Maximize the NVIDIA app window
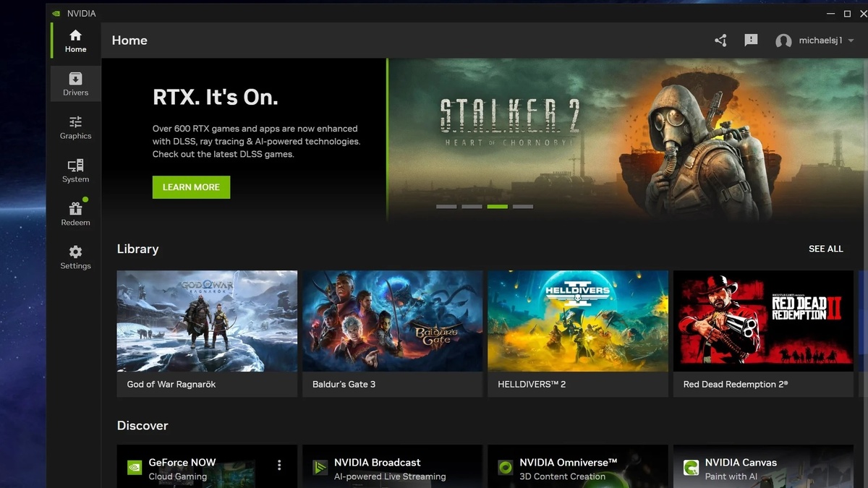868x488 pixels. click(x=847, y=13)
